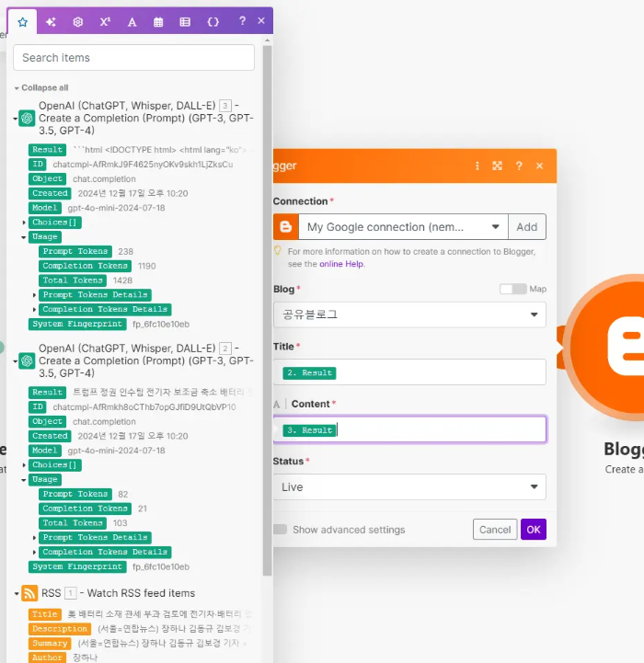Select Completion Tokens pill with value 21
The width and height of the screenshot is (644, 663).
[x=85, y=509]
